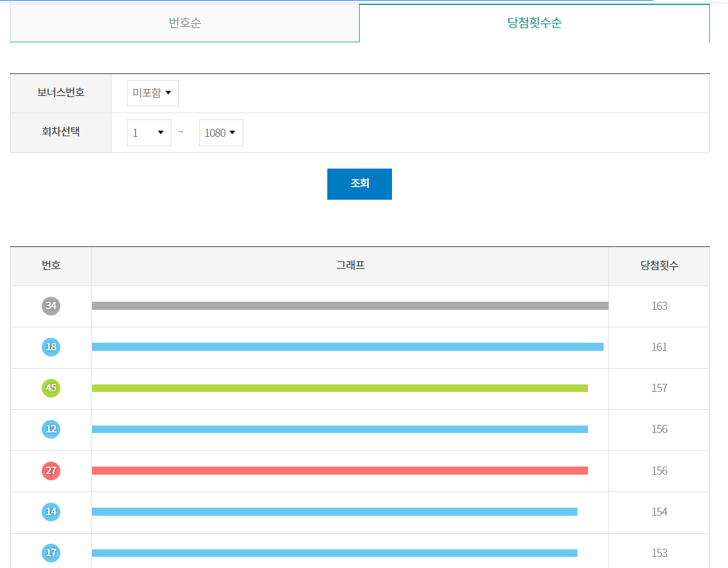Click the win count 163 for number 34
The width and height of the screenshot is (728, 568).
click(659, 306)
